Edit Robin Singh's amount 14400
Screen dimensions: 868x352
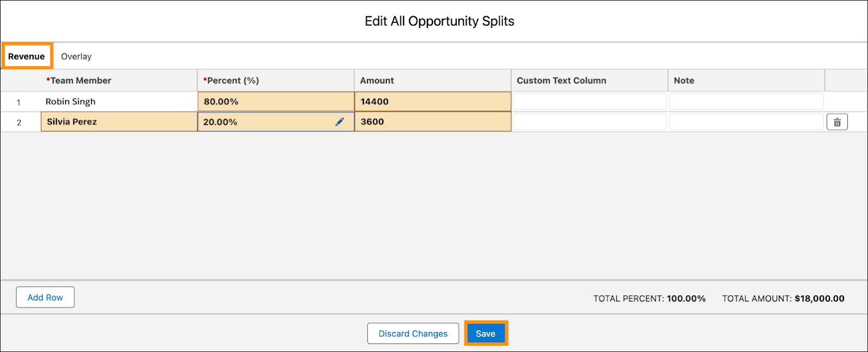(x=432, y=101)
